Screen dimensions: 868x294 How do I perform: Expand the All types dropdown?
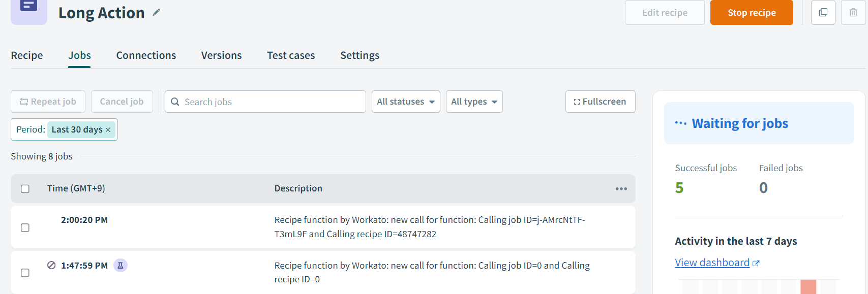tap(473, 102)
